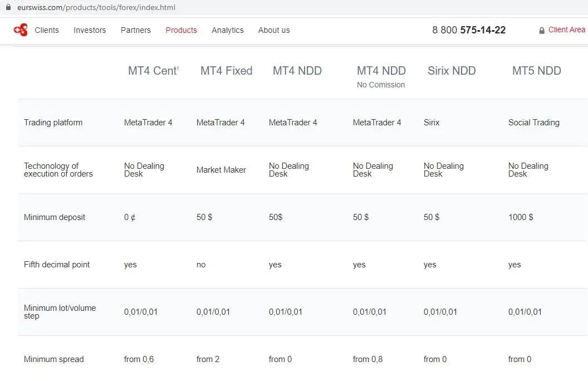Screen dimensions: 588x381
Task: Click the URL in the address bar
Action: click(96, 7)
